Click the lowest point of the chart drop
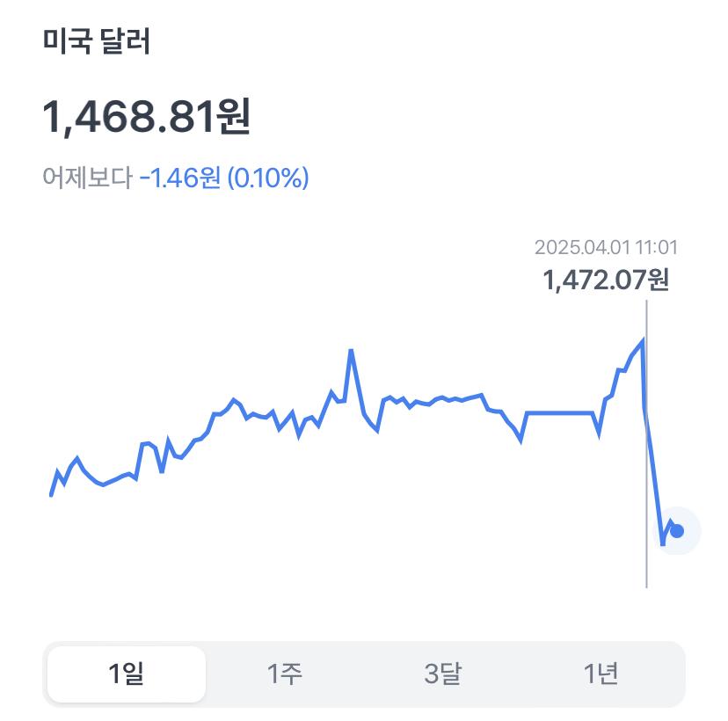Viewport: 728px width, 721px height. [x=663, y=543]
